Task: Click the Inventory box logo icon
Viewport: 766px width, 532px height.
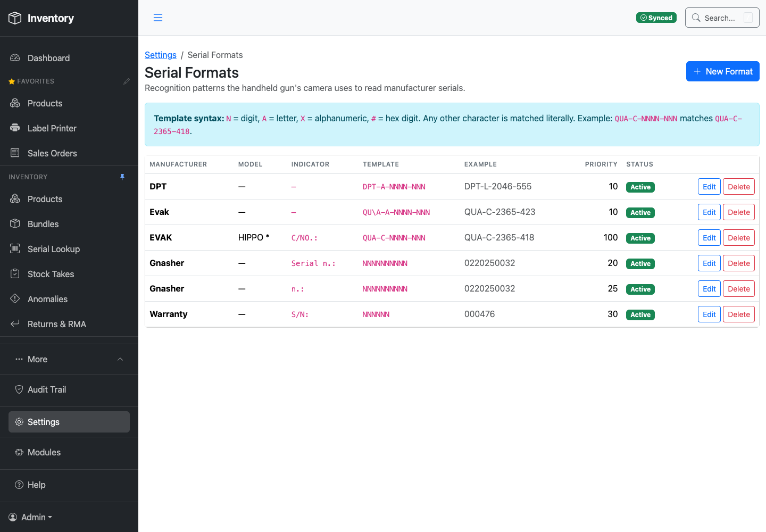Action: point(15,18)
